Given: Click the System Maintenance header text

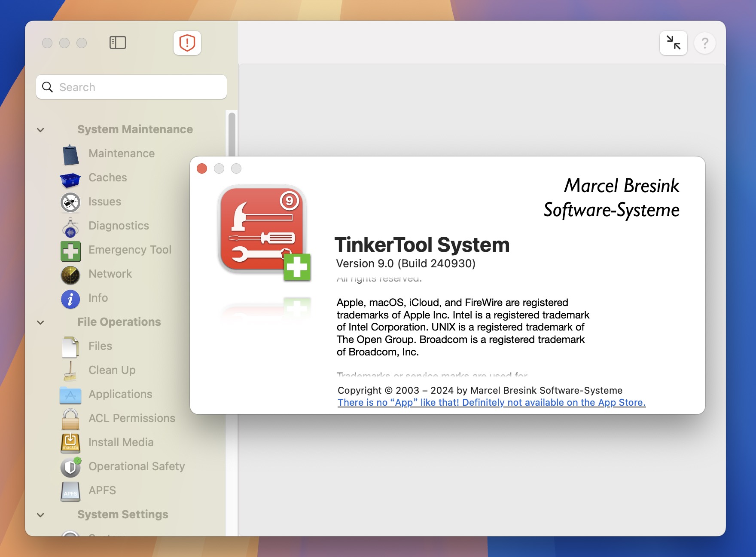Looking at the screenshot, I should 135,129.
